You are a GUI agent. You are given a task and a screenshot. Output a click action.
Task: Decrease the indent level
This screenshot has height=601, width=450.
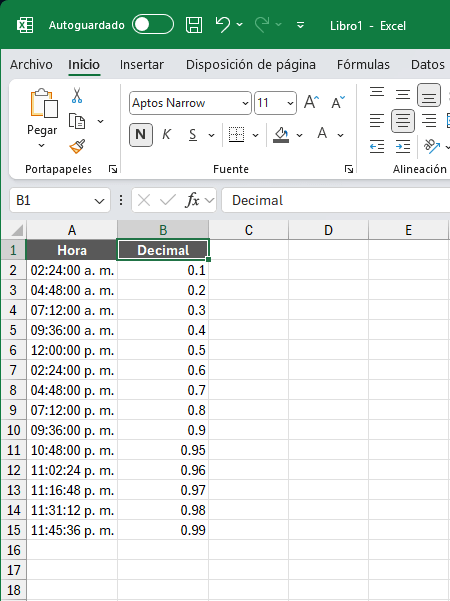click(x=377, y=146)
